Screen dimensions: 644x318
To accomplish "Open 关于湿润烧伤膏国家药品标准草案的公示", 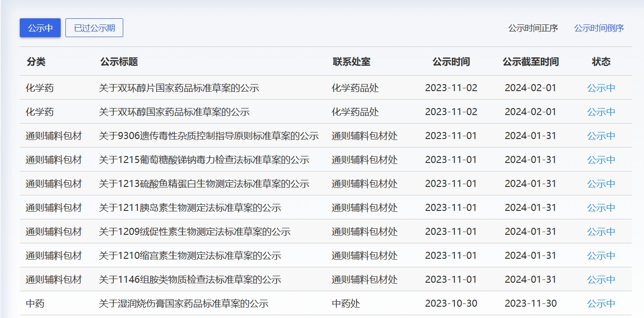I will coord(183,303).
